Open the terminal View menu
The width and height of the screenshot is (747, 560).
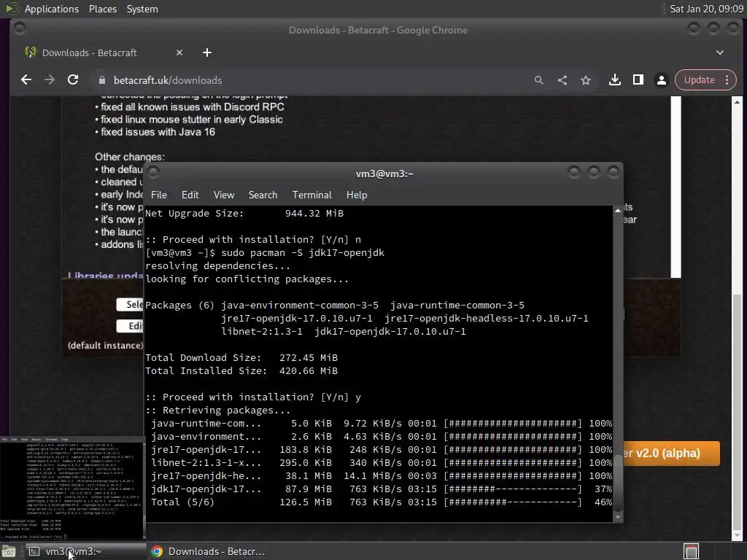(x=224, y=195)
